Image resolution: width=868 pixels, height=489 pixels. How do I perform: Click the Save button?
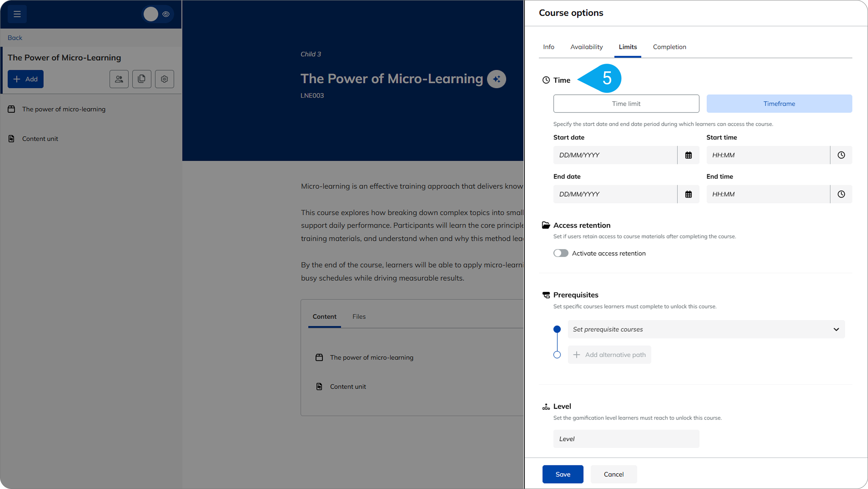click(x=563, y=474)
